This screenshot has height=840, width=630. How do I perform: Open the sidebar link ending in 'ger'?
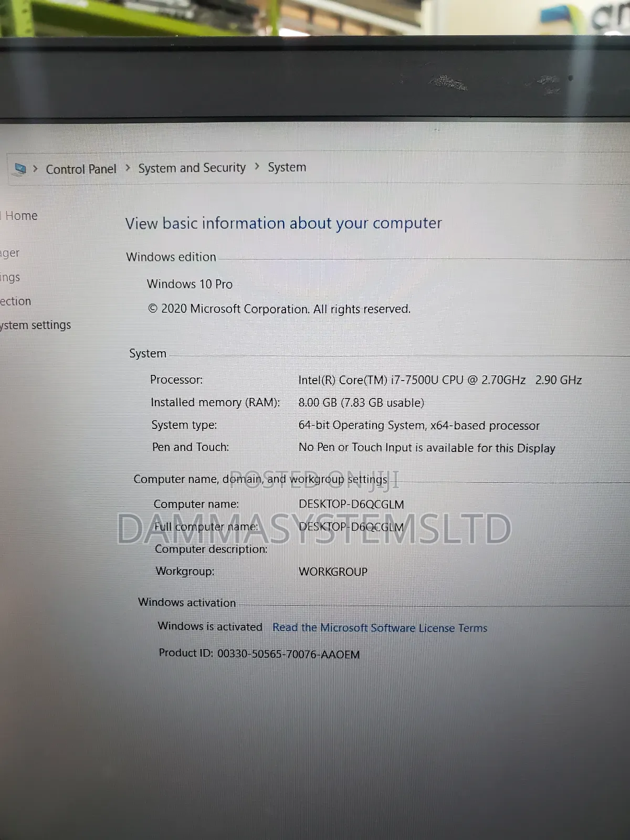pos(9,253)
